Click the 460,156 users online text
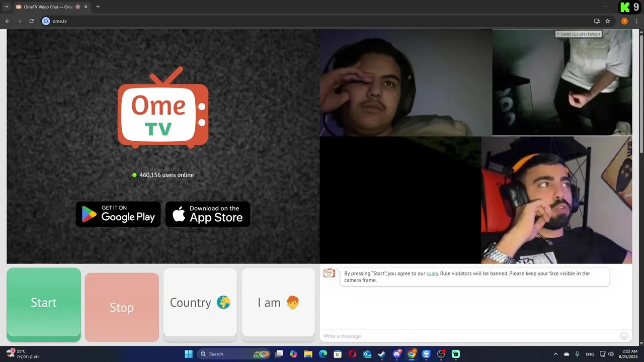The image size is (644, 362). click(x=167, y=175)
